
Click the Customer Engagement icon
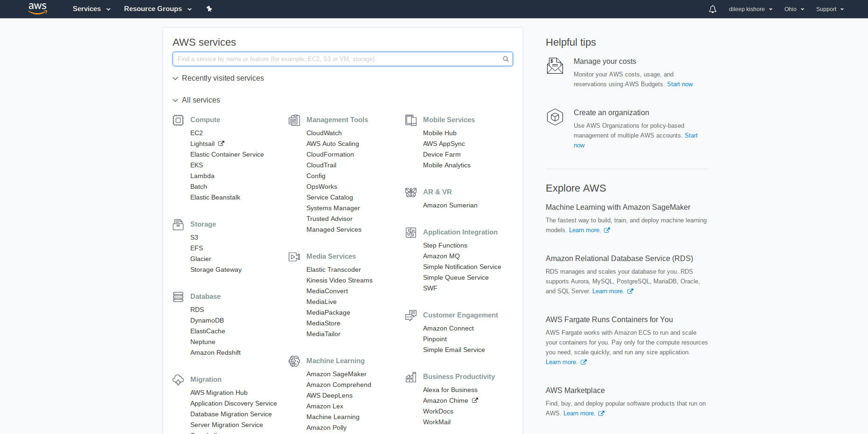411,316
